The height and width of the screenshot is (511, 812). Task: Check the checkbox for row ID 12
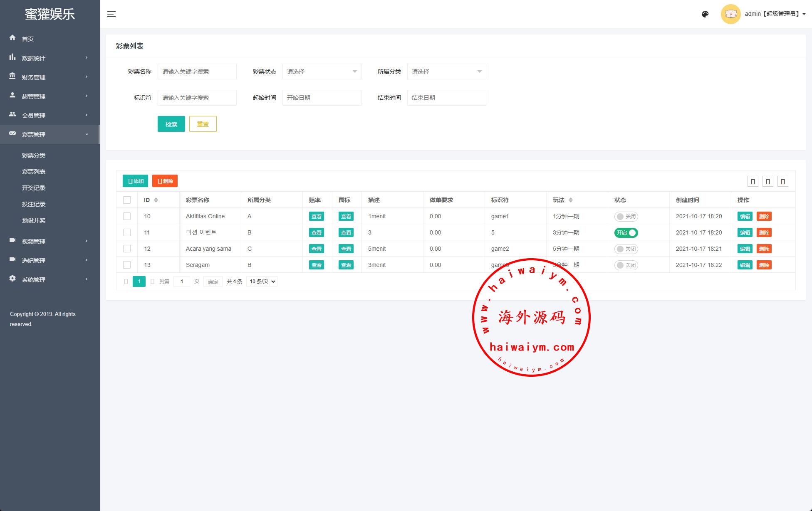click(127, 249)
